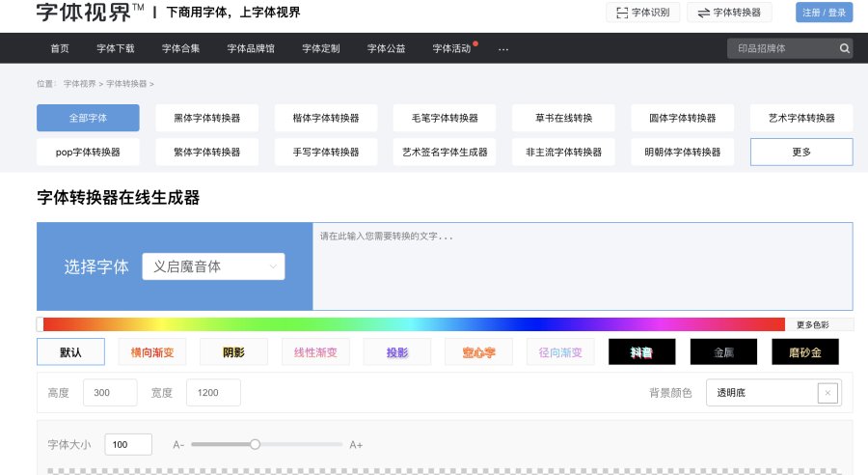Go to 字体活动 in navigation bar
Screen dimensions: 868x475
451,48
